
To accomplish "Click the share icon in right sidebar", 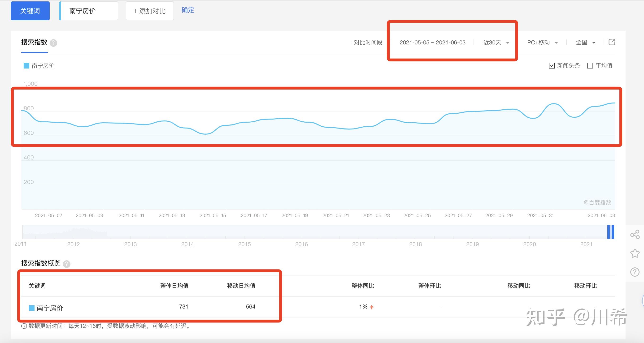I will (x=635, y=234).
